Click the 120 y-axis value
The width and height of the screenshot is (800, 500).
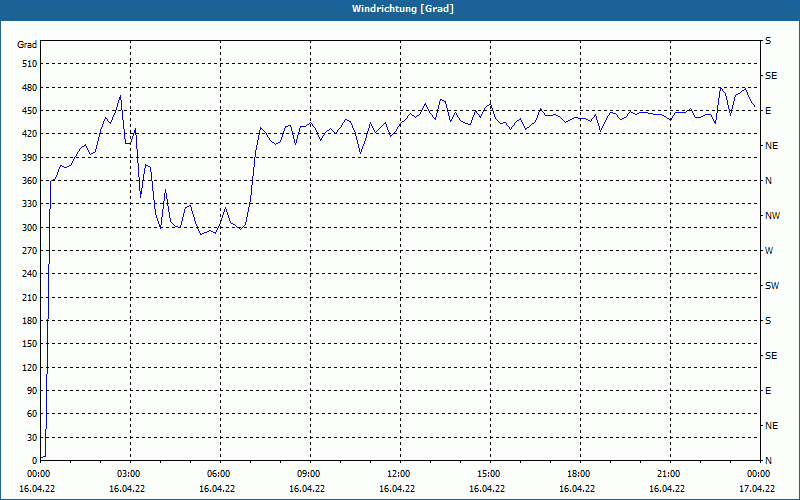30,367
